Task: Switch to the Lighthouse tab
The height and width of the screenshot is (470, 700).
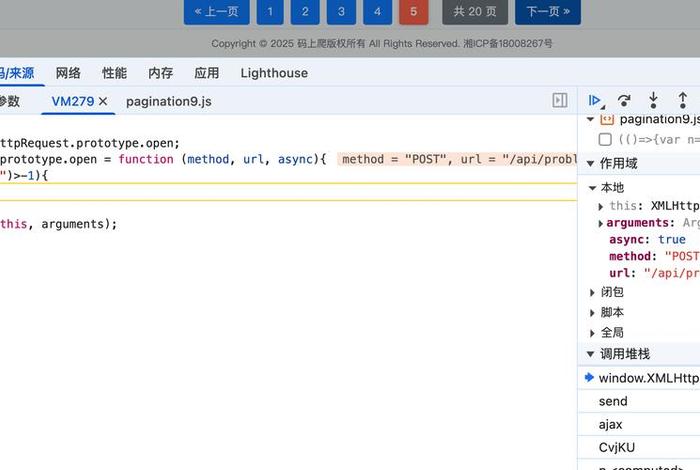Action: (274, 73)
